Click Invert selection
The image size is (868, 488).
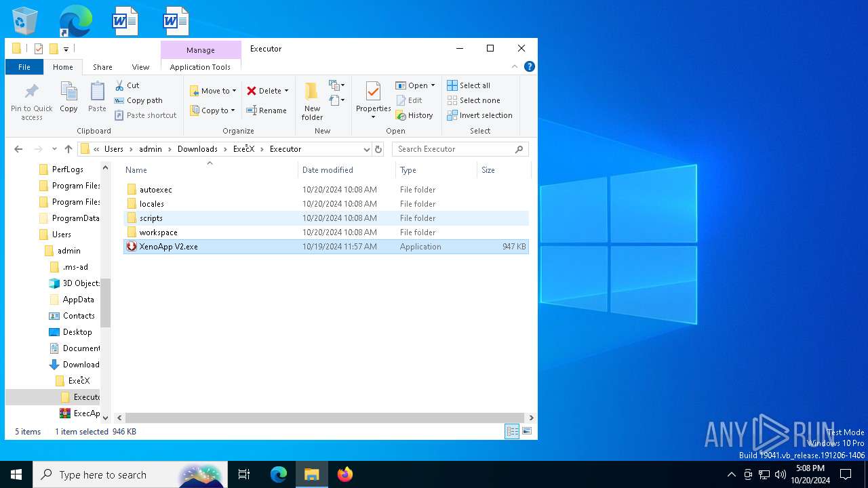(x=479, y=115)
